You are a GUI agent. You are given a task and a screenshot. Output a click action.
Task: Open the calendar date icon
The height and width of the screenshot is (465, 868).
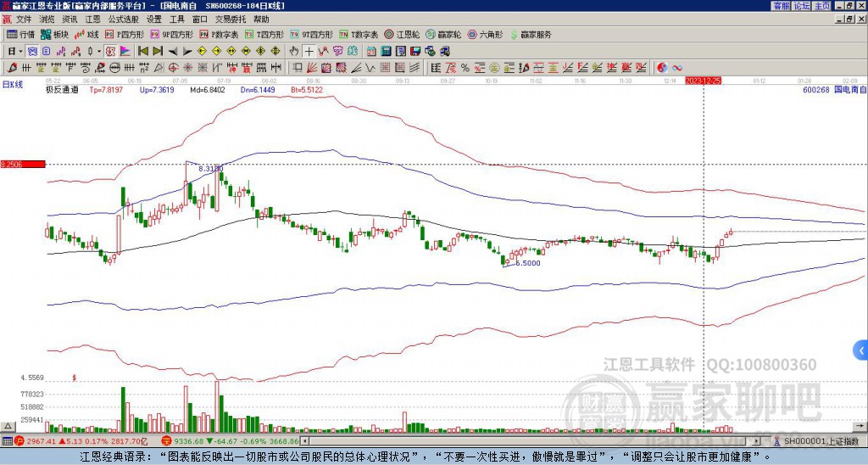click(x=371, y=52)
